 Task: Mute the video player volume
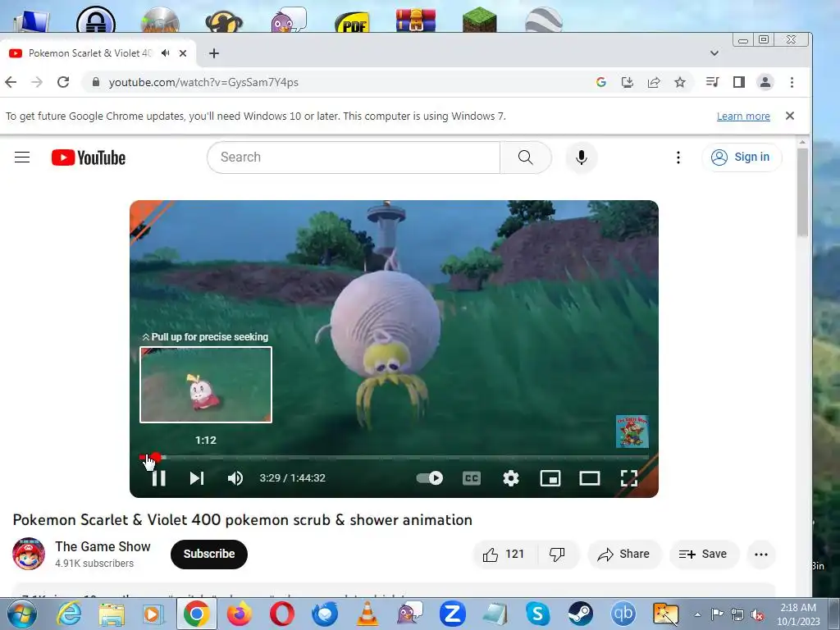tap(235, 478)
